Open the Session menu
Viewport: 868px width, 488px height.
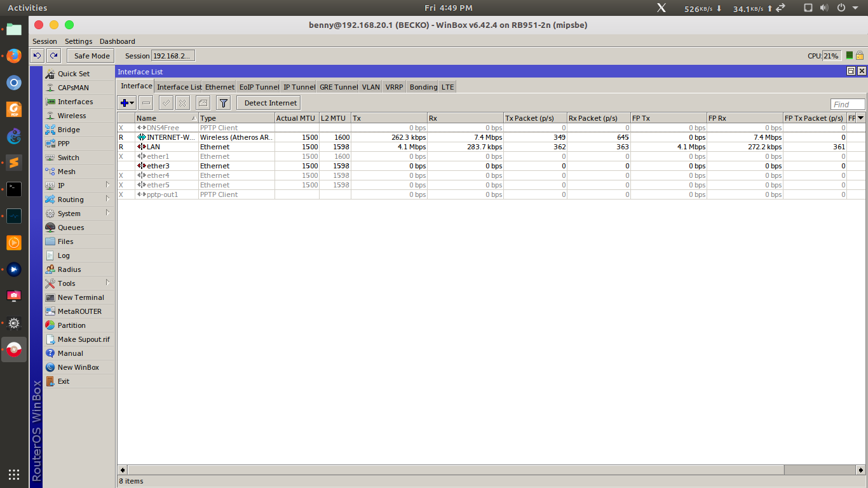click(44, 41)
